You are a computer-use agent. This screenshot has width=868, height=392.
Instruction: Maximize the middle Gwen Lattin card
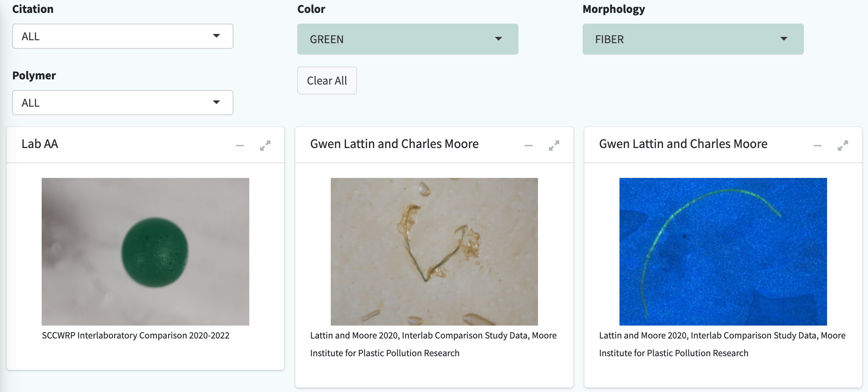(x=554, y=145)
